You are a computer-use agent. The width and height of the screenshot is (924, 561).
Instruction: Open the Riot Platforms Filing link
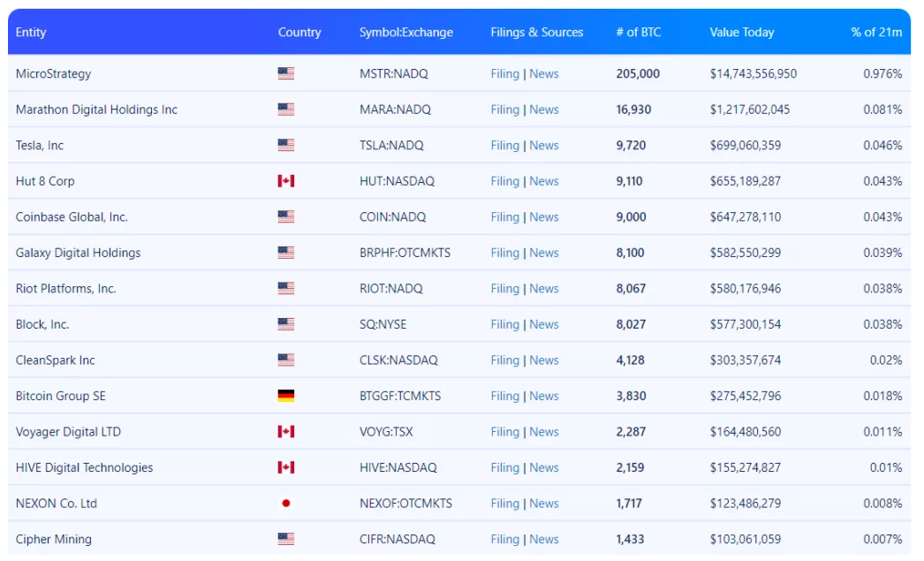pyautogui.click(x=504, y=289)
